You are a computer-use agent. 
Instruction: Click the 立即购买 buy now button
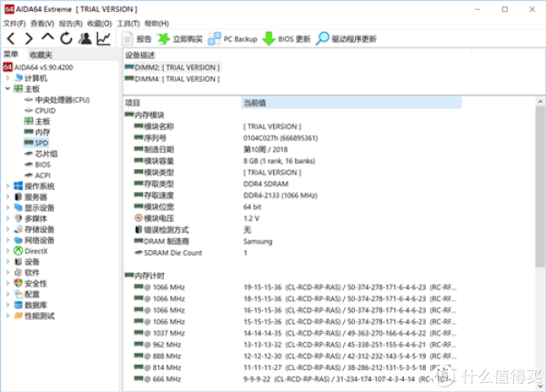coord(179,38)
